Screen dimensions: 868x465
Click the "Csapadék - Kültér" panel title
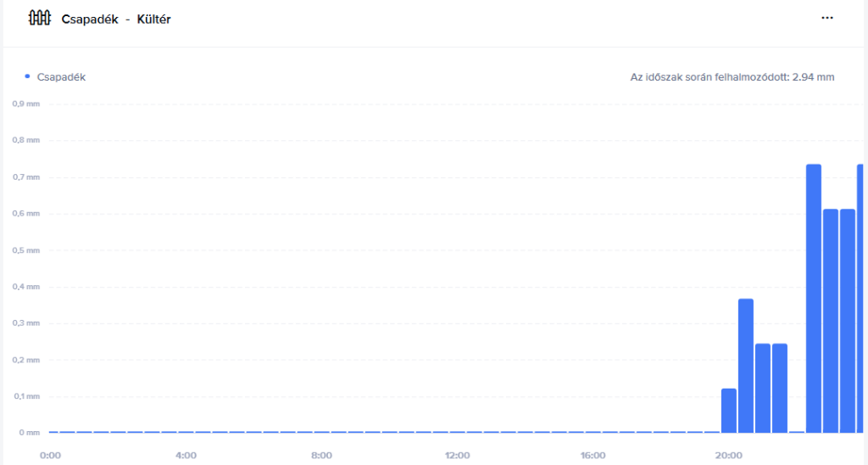(x=116, y=19)
